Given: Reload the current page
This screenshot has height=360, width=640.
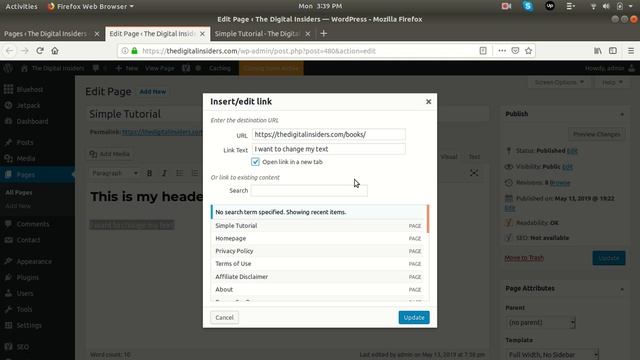Looking at the screenshot, I should [x=40, y=51].
